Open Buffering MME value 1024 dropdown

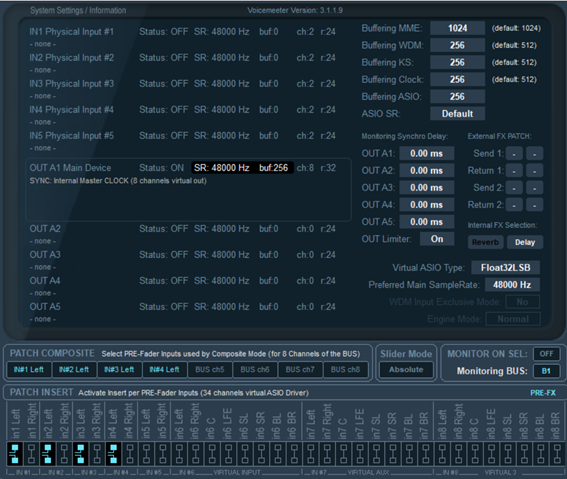[x=457, y=28]
